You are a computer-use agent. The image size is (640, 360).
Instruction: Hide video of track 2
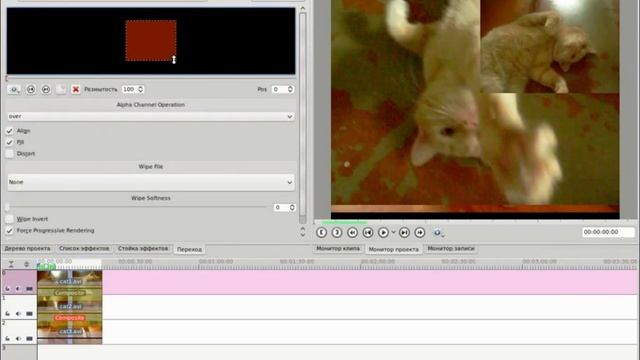(x=29, y=338)
